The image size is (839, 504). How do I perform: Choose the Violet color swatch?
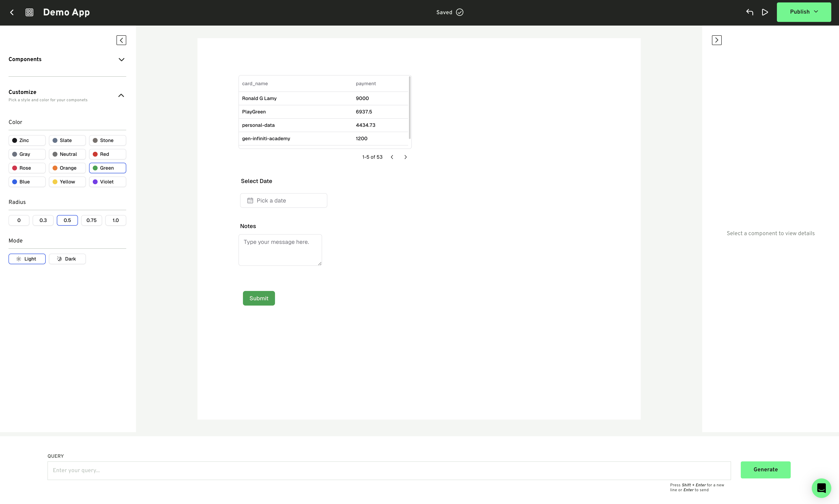click(107, 182)
